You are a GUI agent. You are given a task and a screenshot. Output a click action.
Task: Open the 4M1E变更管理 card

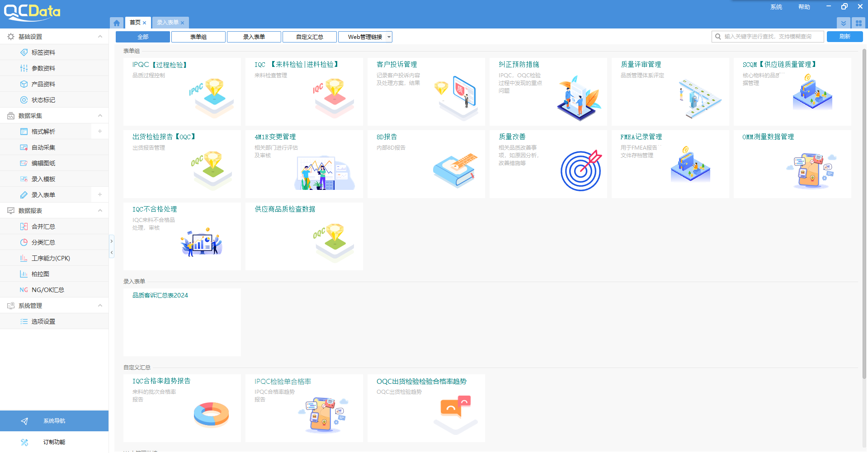pyautogui.click(x=304, y=164)
